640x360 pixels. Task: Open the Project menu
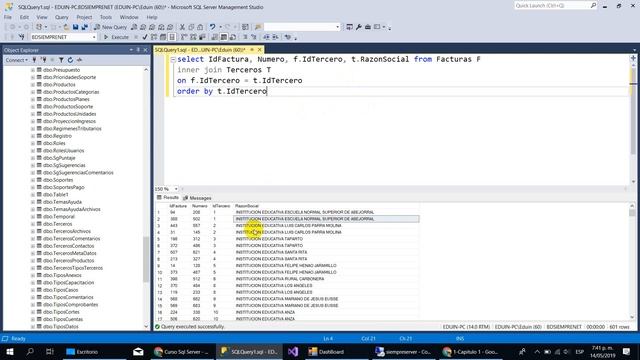pos(84,17)
